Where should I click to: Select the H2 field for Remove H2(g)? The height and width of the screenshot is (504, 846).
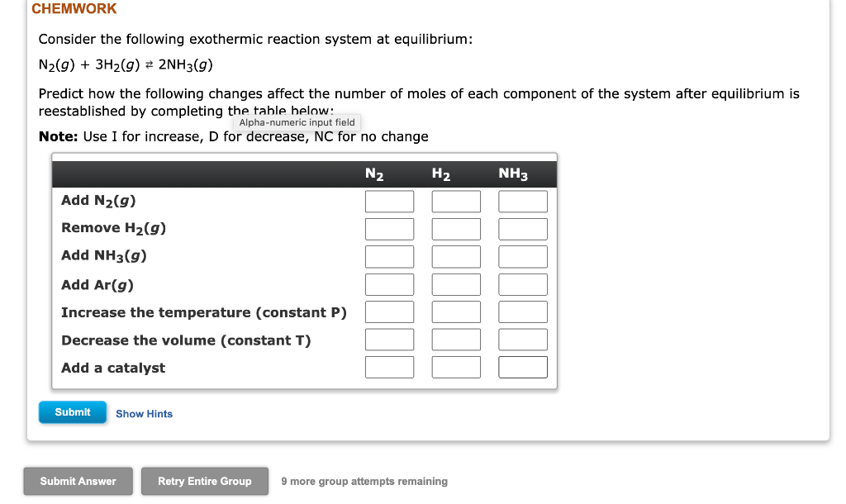point(456,229)
